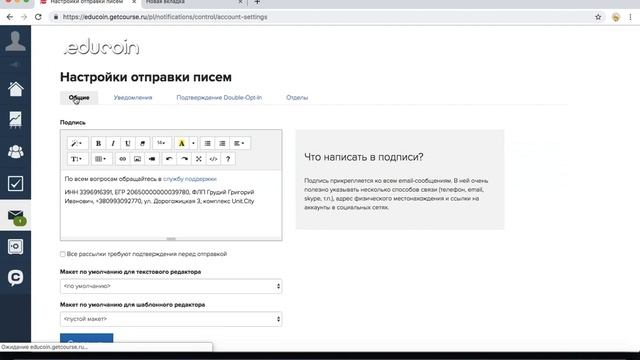The width and height of the screenshot is (640, 360).
Task: Toggle underline formatting in signature editor
Action: [x=127, y=143]
